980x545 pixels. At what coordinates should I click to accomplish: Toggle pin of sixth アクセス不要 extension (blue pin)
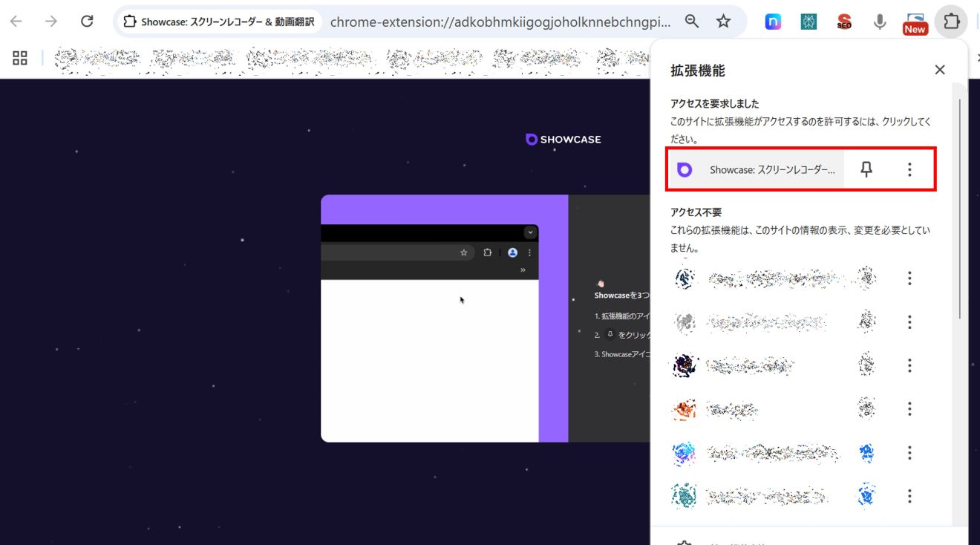[866, 495]
